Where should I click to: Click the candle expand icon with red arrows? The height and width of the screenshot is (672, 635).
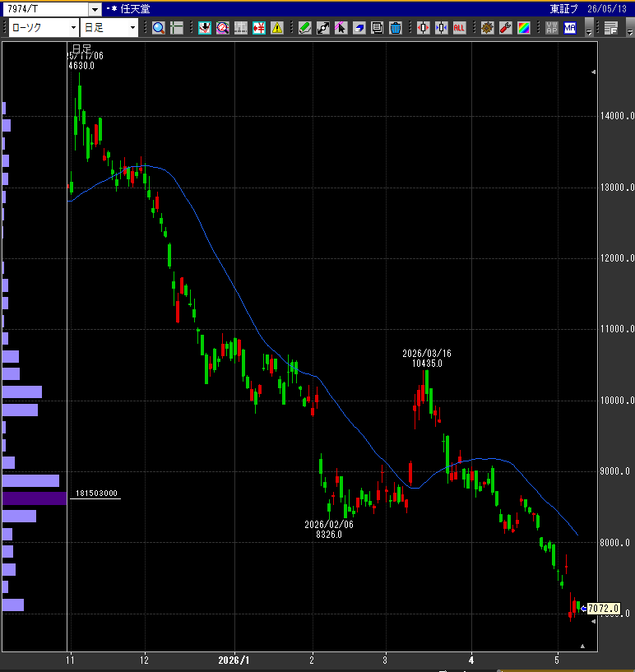coord(424,28)
